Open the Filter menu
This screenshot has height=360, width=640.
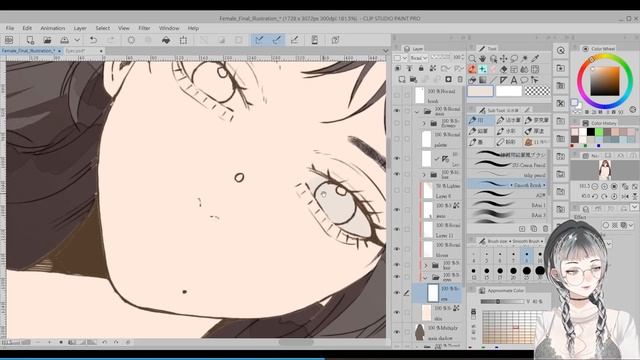[144, 28]
